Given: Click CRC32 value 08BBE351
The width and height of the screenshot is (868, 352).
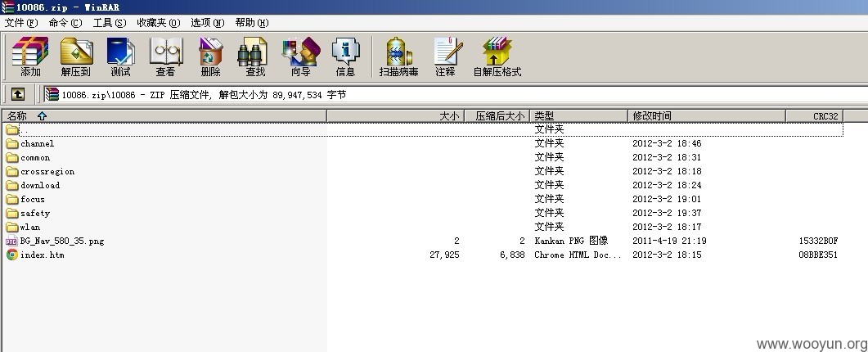Looking at the screenshot, I should tap(818, 255).
